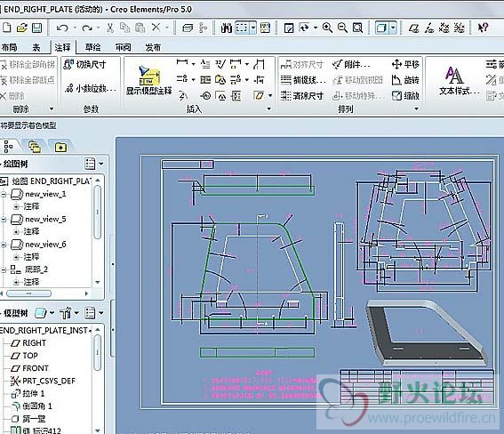The height and width of the screenshot is (434, 504).
Task: Insert a surface finish symbol
Action: (220, 64)
